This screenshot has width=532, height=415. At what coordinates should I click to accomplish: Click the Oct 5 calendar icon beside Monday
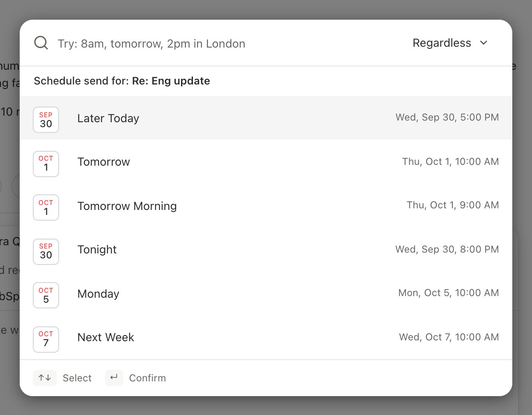click(x=46, y=295)
